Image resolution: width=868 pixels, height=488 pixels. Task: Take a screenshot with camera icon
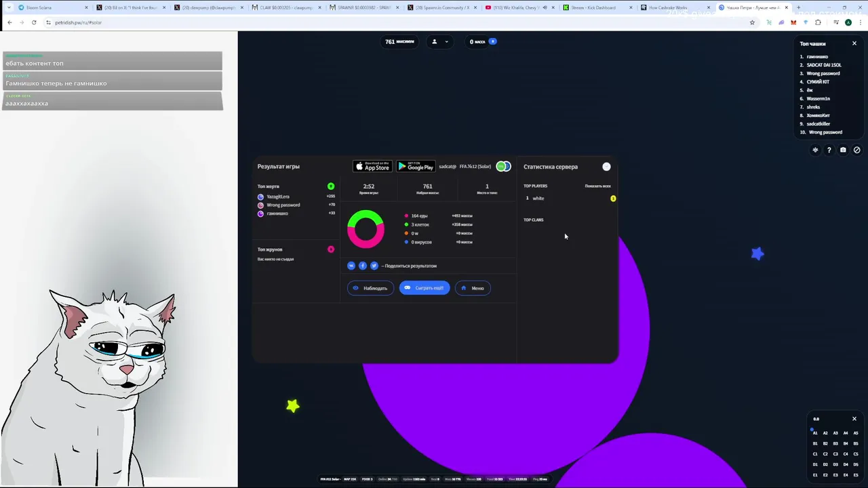point(843,150)
